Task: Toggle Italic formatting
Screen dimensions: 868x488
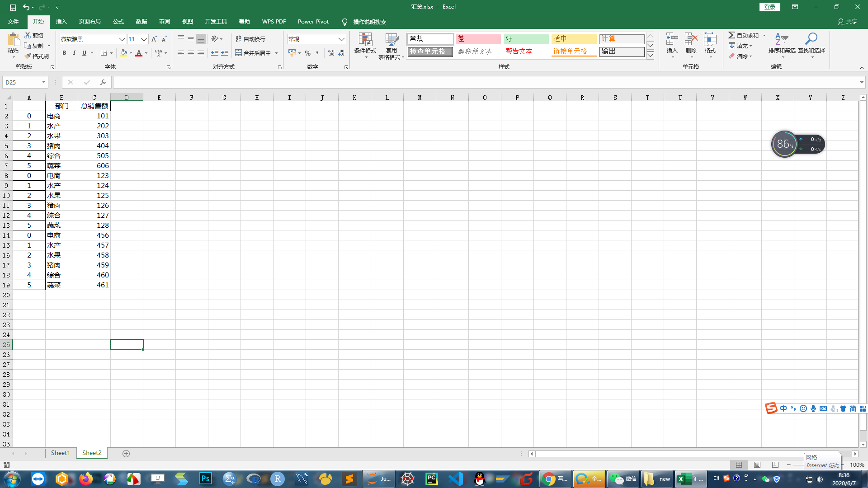Action: pos(74,53)
